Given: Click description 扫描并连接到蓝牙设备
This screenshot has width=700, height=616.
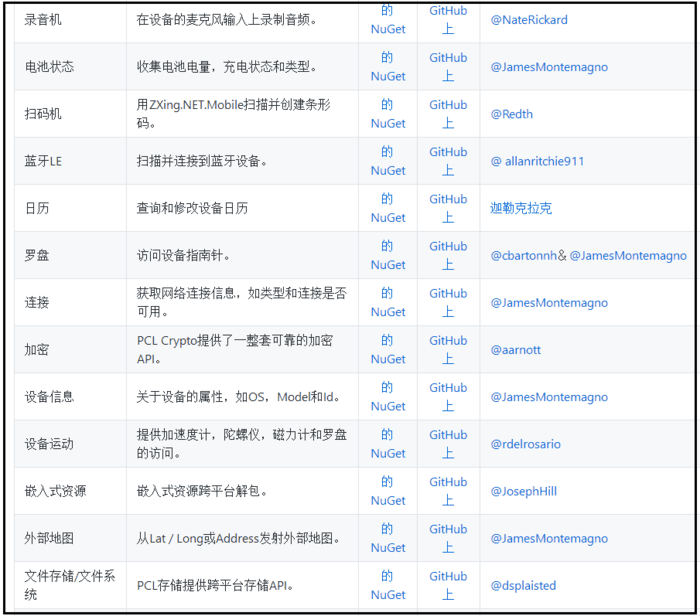Looking at the screenshot, I should point(202,162).
